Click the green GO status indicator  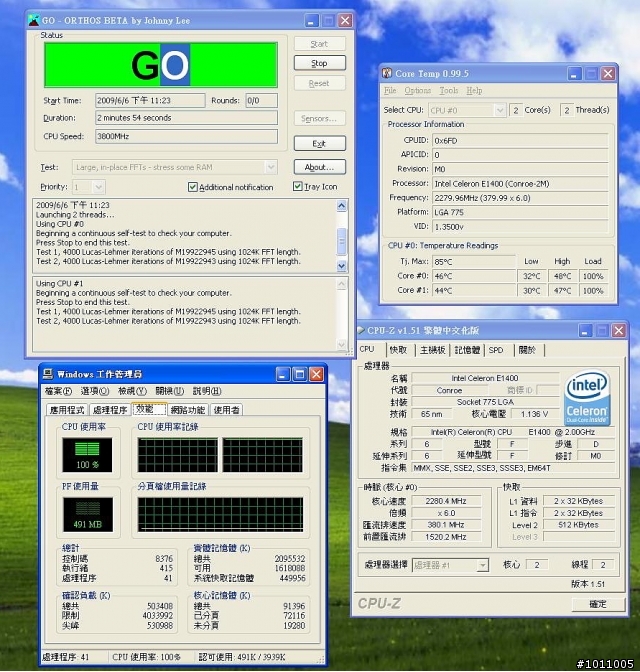(161, 65)
